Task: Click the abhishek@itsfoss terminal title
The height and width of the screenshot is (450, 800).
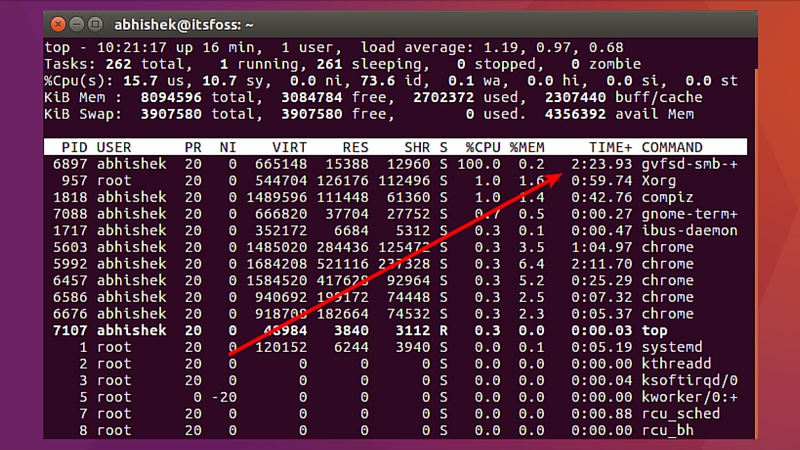Action: (184, 24)
